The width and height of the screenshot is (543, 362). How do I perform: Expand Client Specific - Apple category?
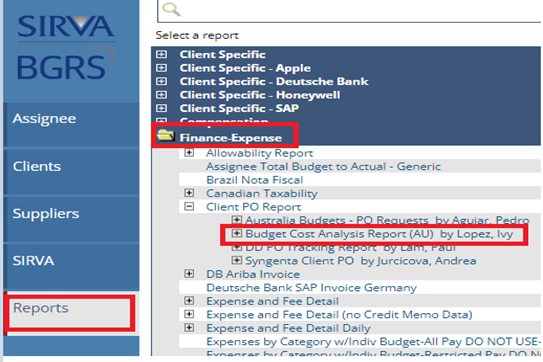click(161, 68)
